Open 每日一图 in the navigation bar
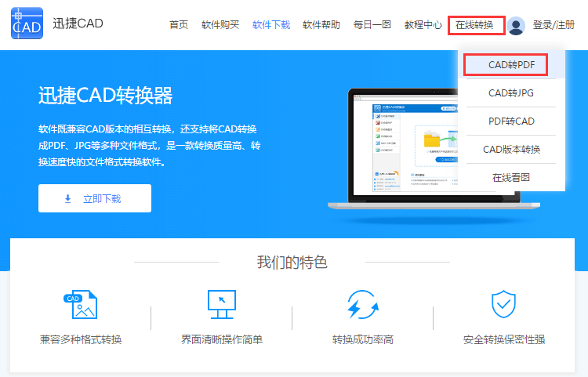 (x=372, y=25)
